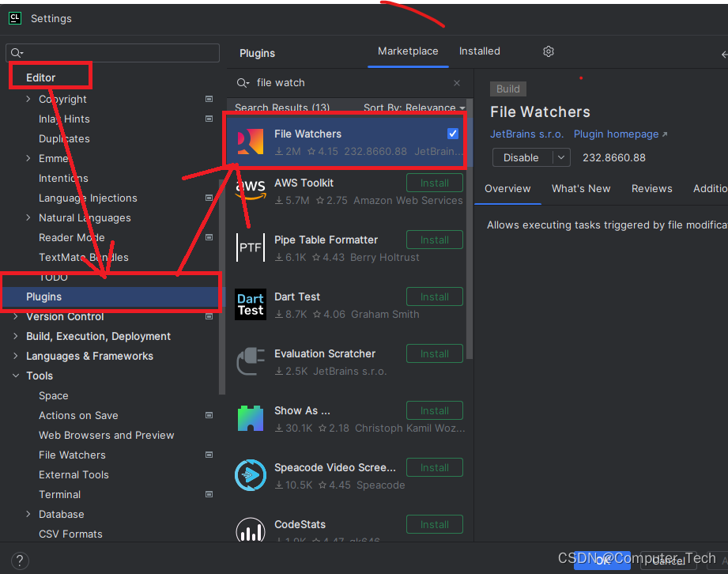This screenshot has height=574, width=728.
Task: Expand Languages & Frameworks section
Action: (15, 356)
